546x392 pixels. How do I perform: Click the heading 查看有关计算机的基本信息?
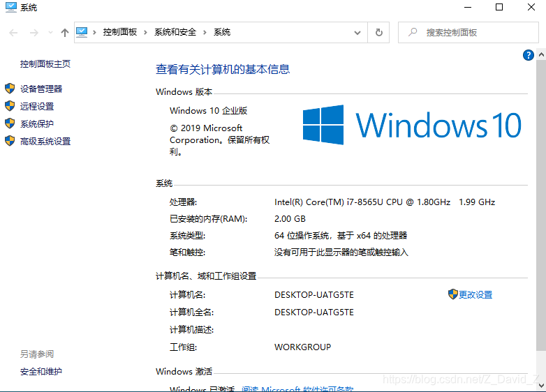point(223,69)
